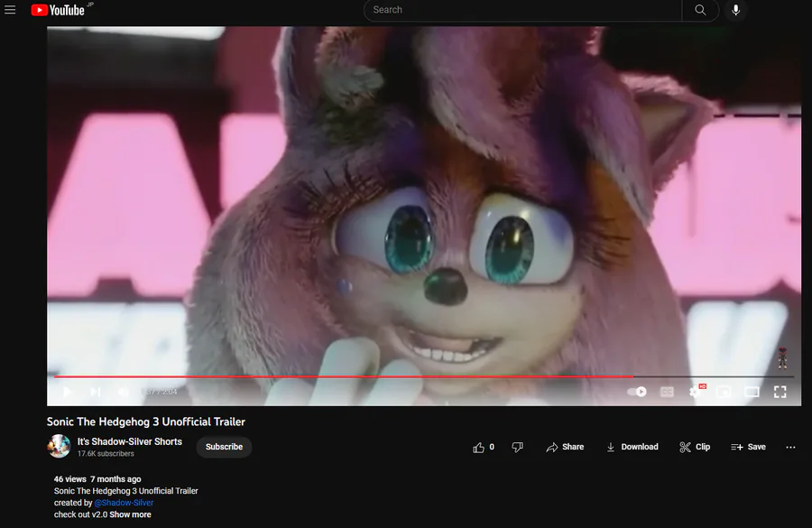
Task: Switch to miniplayer mode
Action: point(724,393)
